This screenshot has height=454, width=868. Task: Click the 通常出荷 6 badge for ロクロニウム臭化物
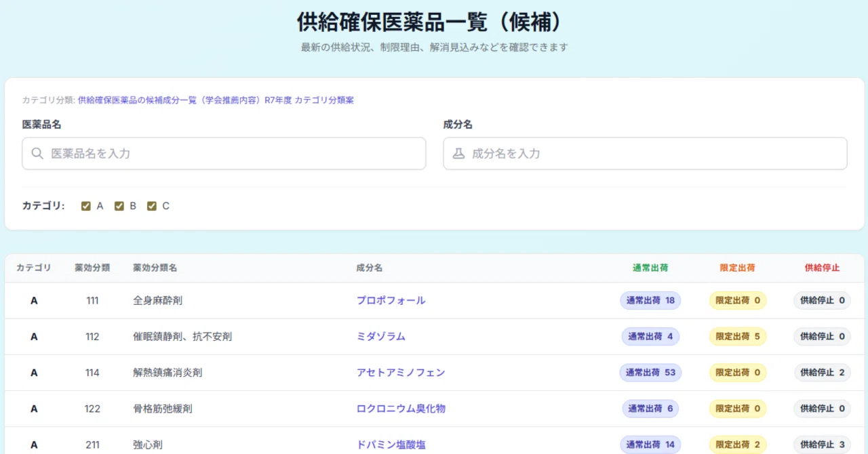650,409
